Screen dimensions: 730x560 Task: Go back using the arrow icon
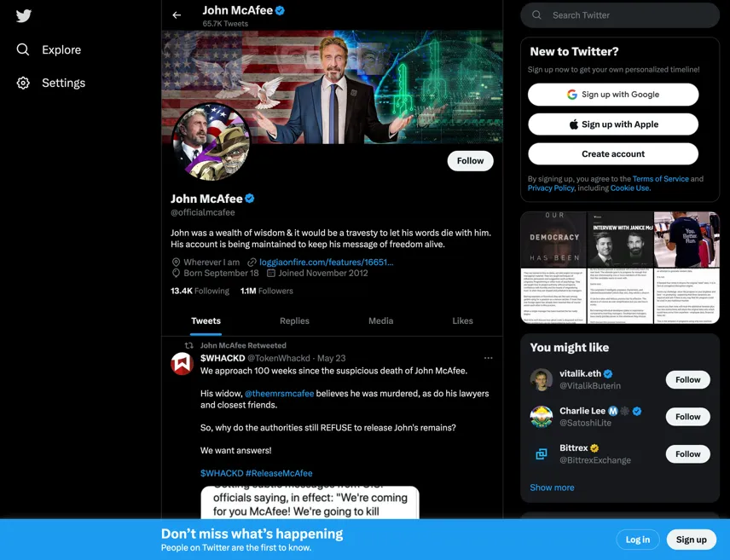[x=177, y=15]
